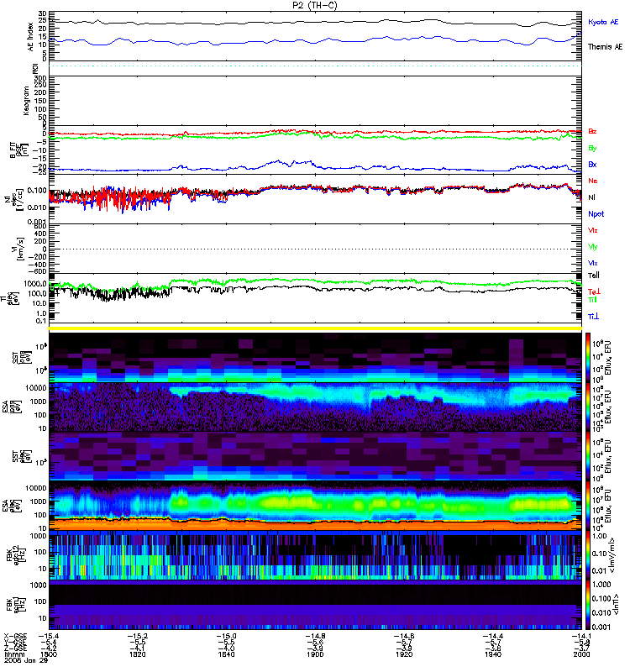The width and height of the screenshot is (630, 672).
Task: Click the 1840 time axis label
Action: pos(226,654)
